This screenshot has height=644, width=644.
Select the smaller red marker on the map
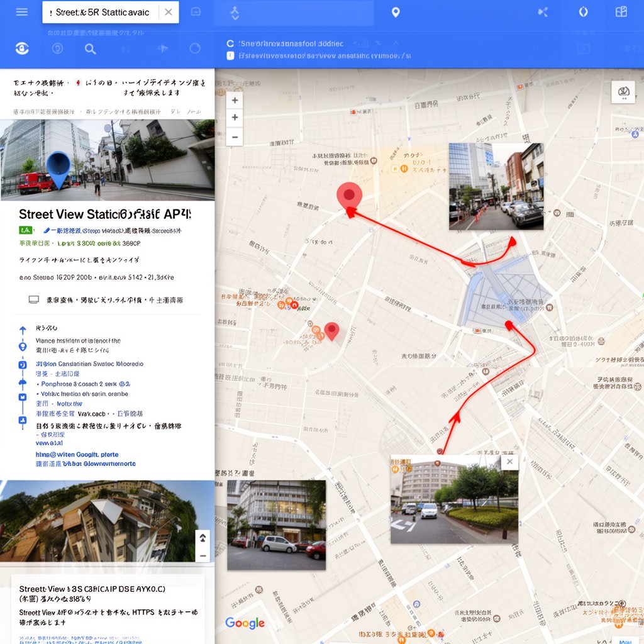click(x=331, y=331)
